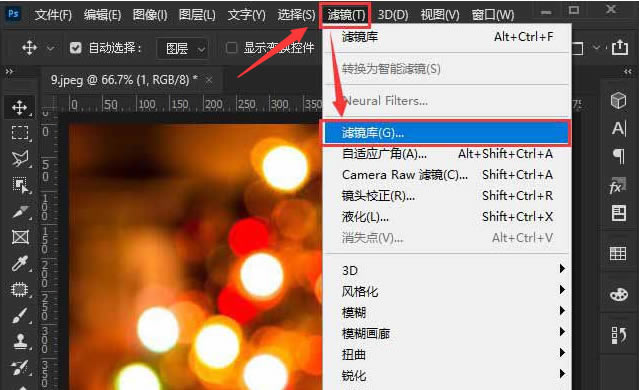Open the 选择(S) menu
The width and height of the screenshot is (639, 390).
point(296,15)
